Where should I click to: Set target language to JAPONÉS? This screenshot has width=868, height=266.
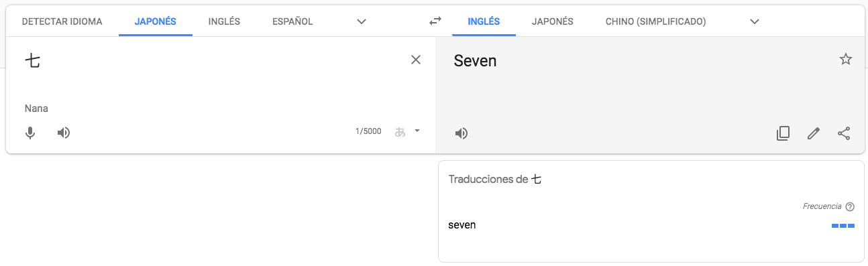[553, 21]
